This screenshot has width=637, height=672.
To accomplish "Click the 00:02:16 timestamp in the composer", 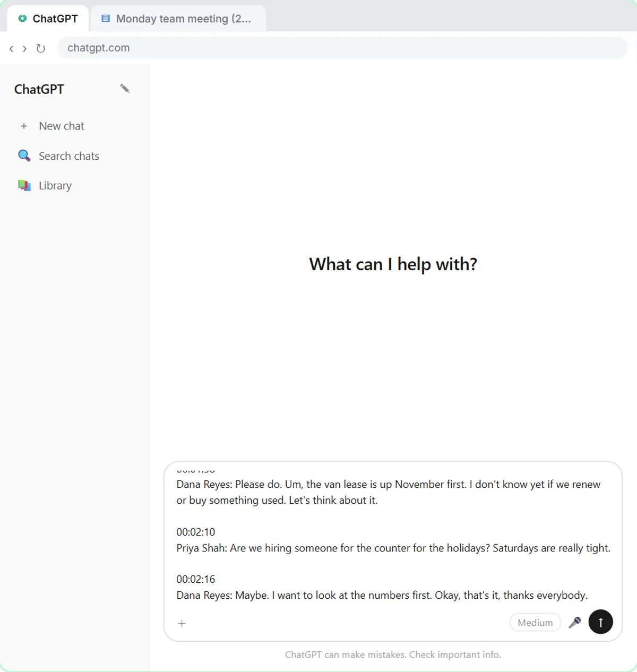I will [x=196, y=579].
